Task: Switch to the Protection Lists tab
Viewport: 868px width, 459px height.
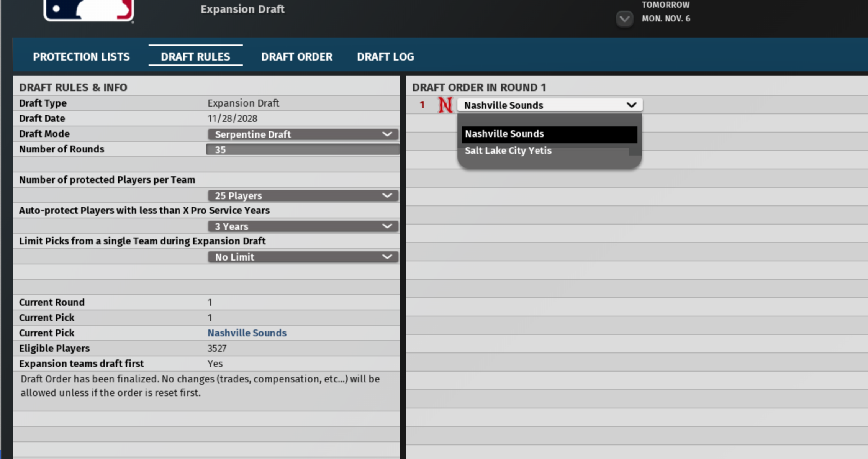Action: (x=81, y=57)
